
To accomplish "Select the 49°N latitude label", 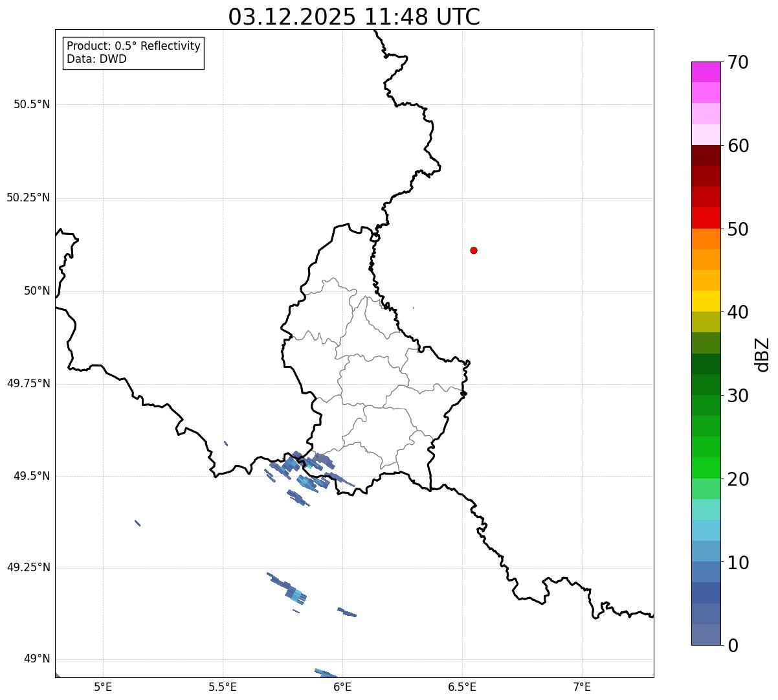I will pyautogui.click(x=37, y=659).
